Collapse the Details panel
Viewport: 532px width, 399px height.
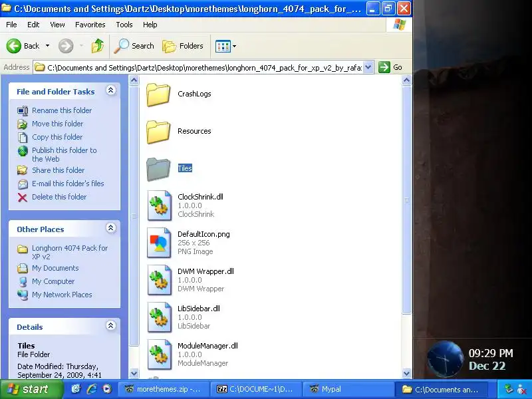coord(110,326)
